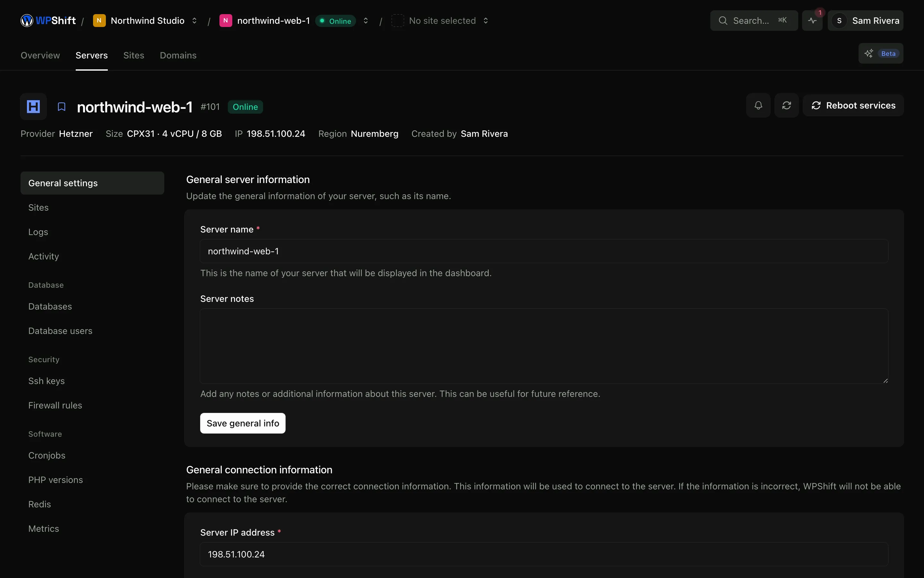Viewport: 924px width, 578px height.
Task: Open Metrics in the sidebar
Action: 92,529
